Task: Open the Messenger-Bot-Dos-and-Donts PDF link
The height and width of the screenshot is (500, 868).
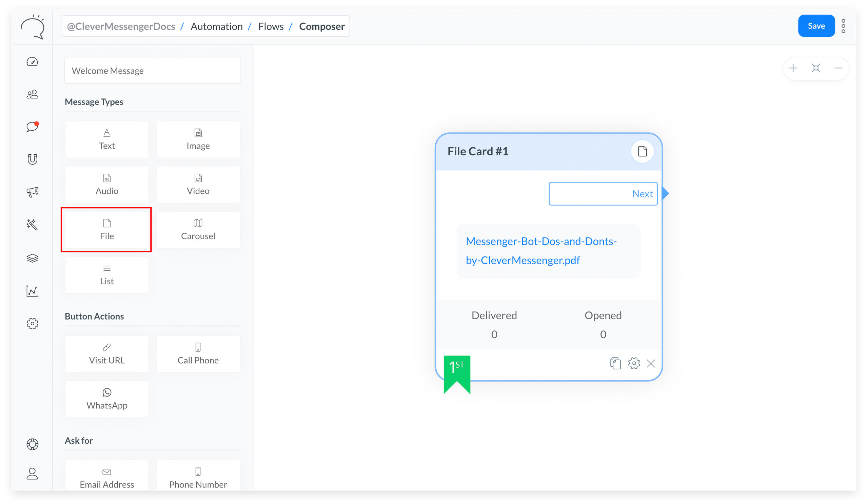Action: pos(541,251)
